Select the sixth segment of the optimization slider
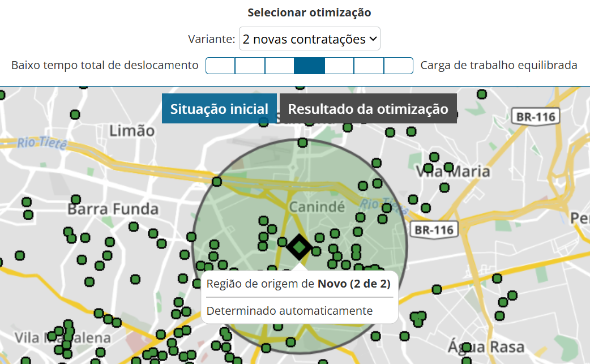The height and width of the screenshot is (364, 590). point(369,66)
